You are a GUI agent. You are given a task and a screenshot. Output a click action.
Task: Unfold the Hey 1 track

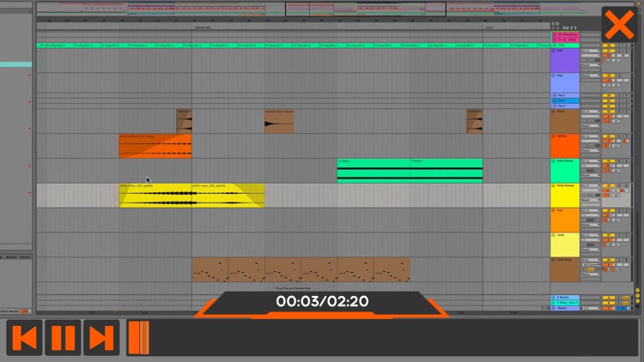(555, 95)
